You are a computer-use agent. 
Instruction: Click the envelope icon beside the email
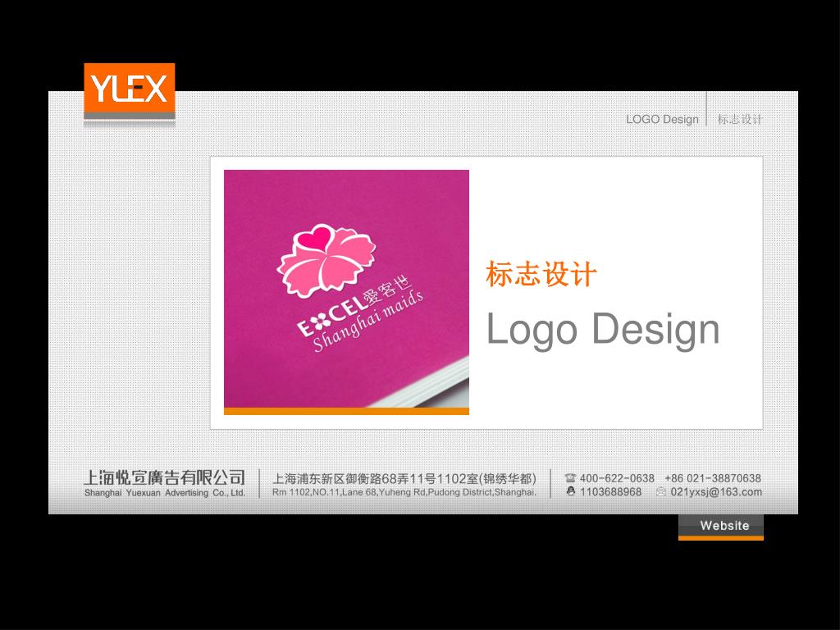point(661,492)
